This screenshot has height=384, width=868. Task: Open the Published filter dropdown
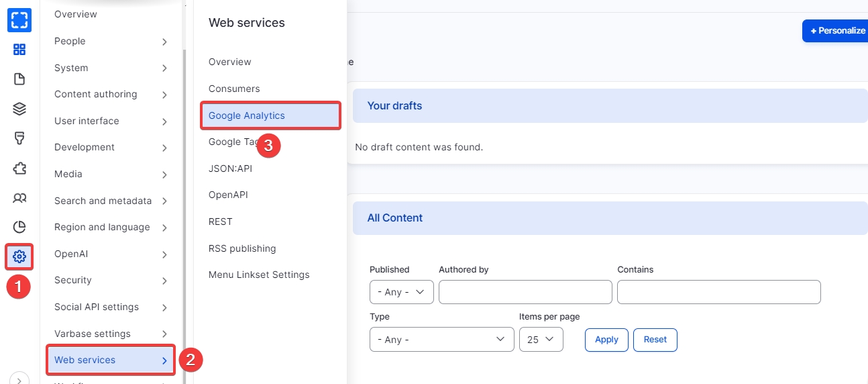click(x=401, y=292)
